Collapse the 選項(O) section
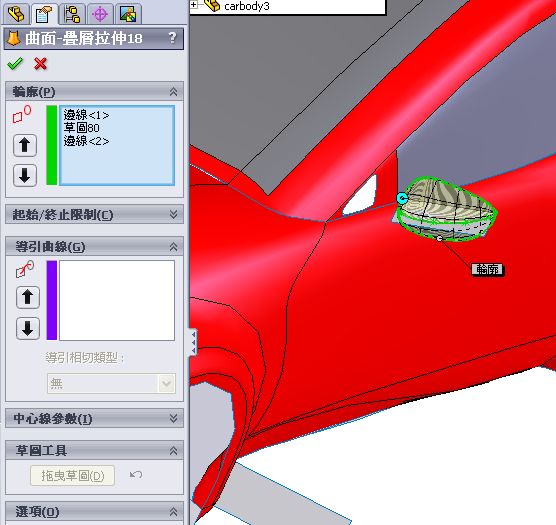556x525 pixels. (173, 512)
